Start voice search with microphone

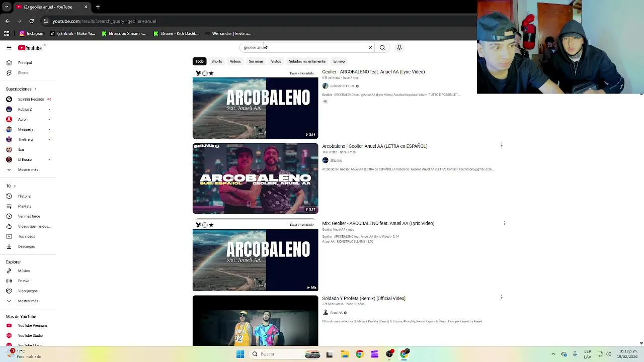click(x=399, y=48)
